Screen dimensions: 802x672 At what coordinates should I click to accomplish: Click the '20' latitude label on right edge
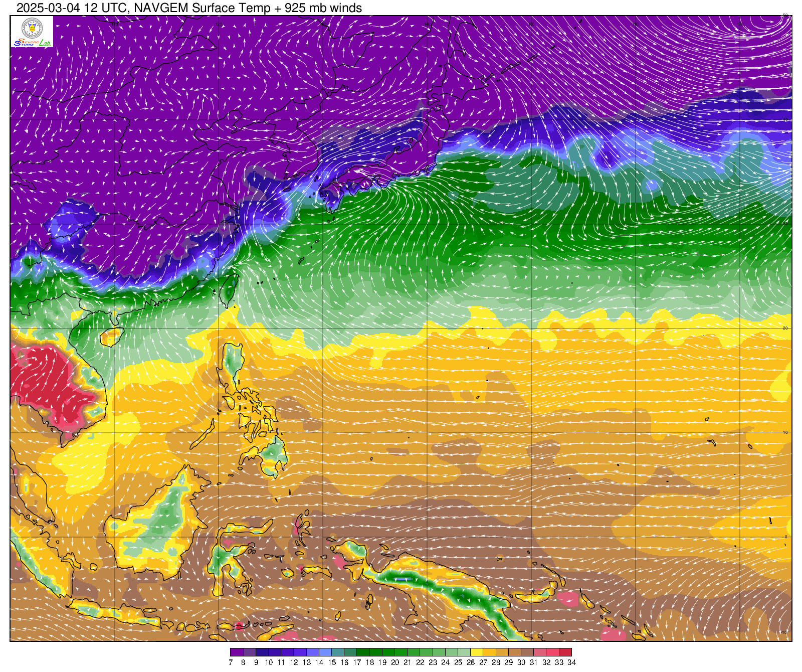tap(785, 328)
